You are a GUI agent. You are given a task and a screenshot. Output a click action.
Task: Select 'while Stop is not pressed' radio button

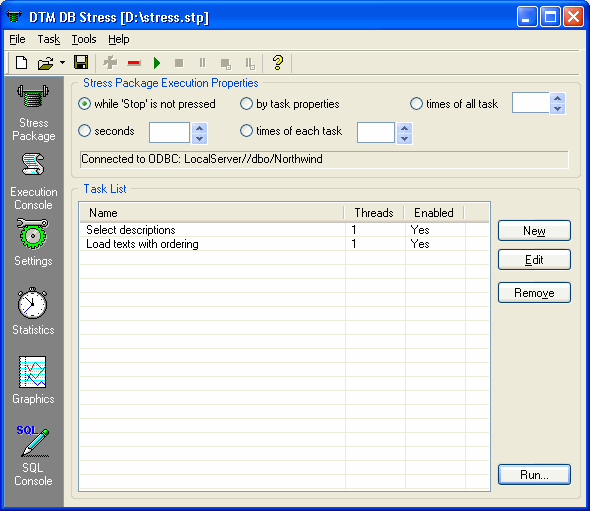tap(84, 103)
